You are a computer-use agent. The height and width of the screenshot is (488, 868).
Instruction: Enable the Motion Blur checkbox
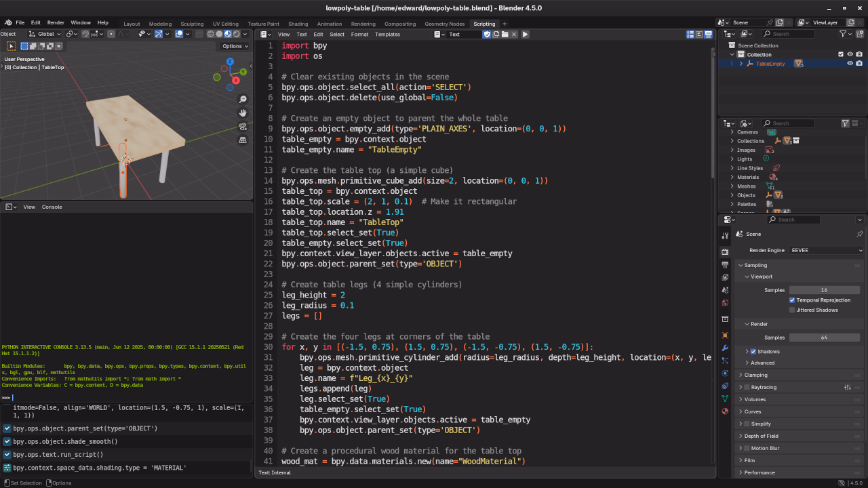[x=747, y=448]
